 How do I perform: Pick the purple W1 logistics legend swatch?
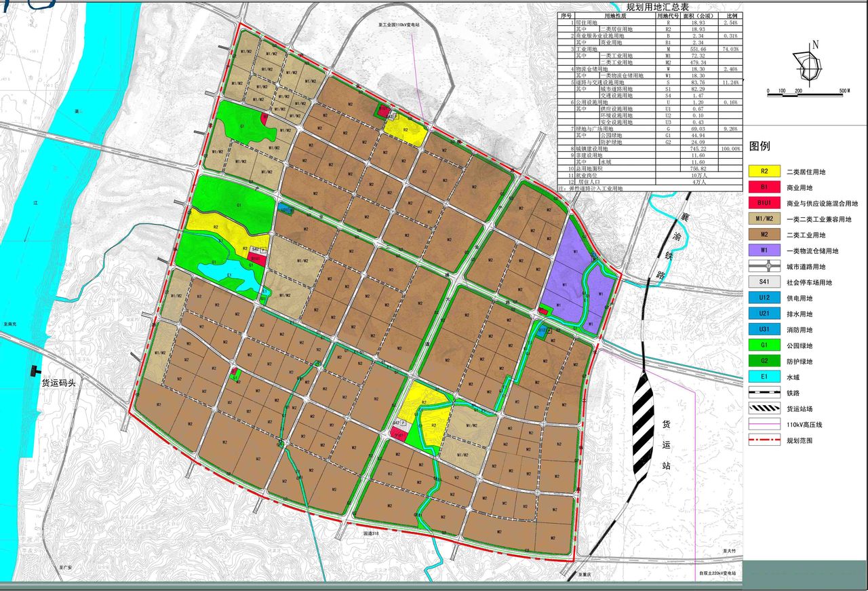click(x=763, y=251)
